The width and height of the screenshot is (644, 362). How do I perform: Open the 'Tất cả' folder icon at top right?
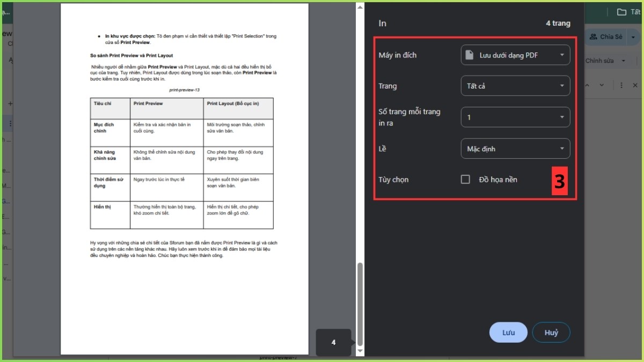[x=621, y=12]
